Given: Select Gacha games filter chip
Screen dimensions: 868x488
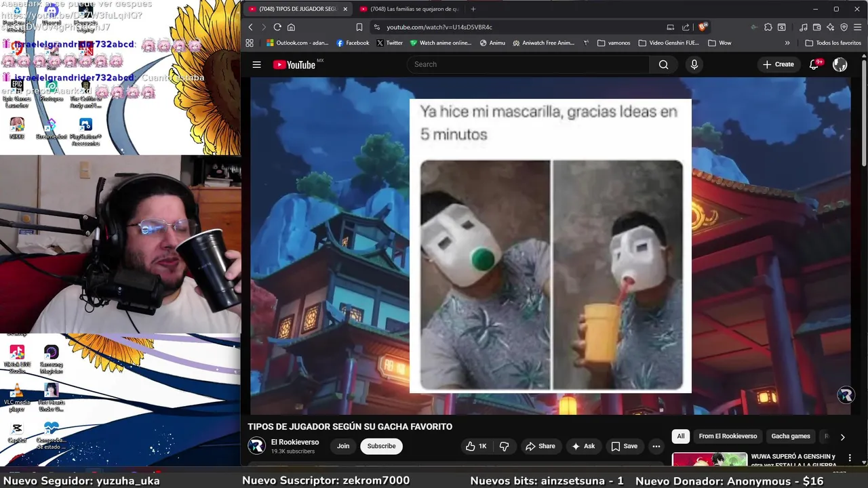Looking at the screenshot, I should point(791,436).
